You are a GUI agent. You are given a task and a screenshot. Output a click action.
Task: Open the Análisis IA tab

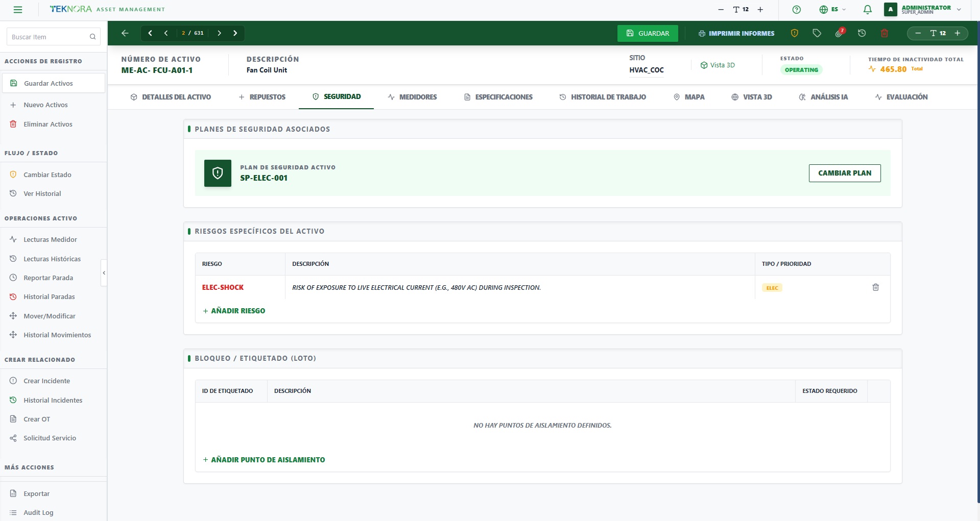(x=823, y=97)
